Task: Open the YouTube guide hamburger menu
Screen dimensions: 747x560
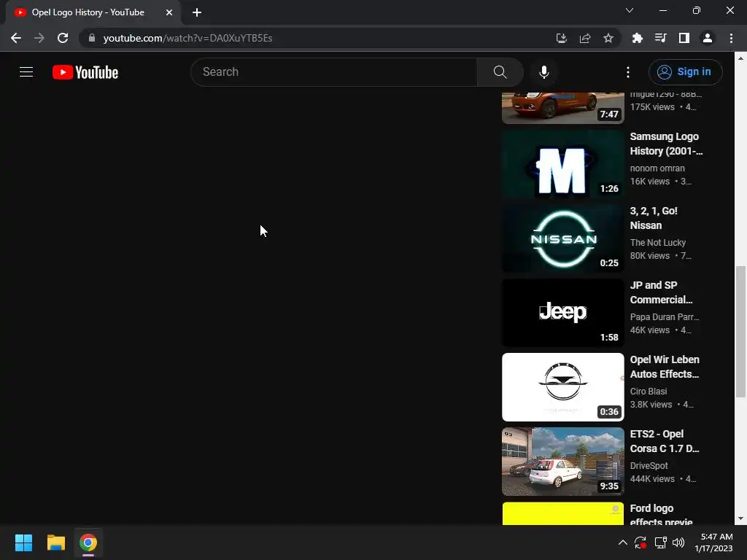Action: (x=26, y=72)
